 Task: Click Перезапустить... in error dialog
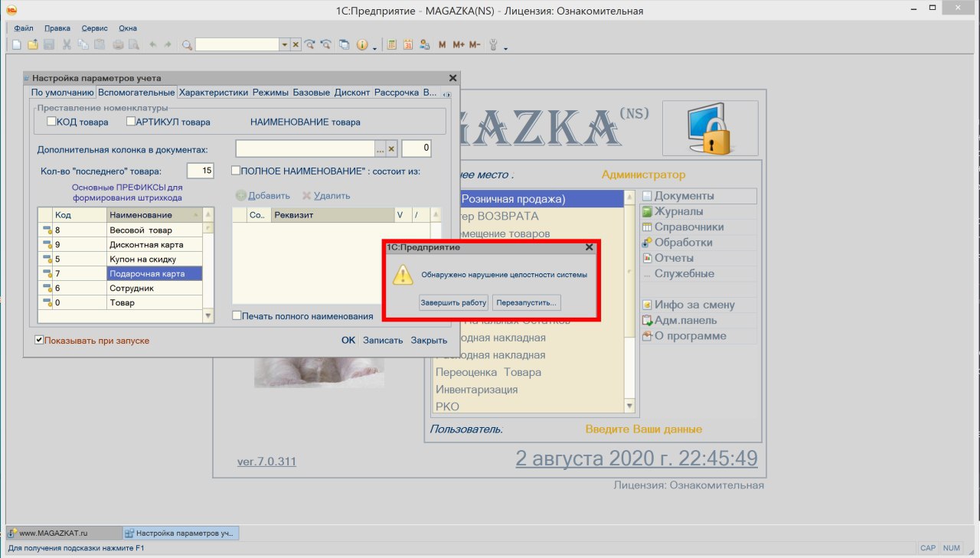(x=527, y=302)
